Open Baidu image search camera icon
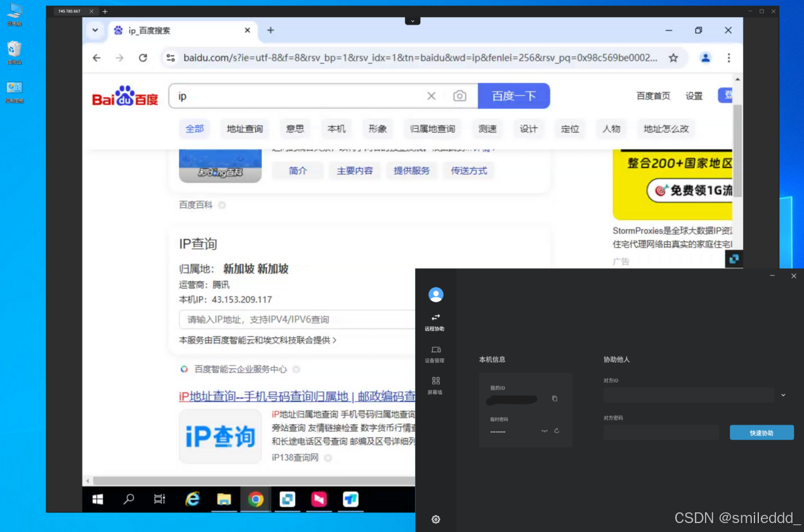 459,96
